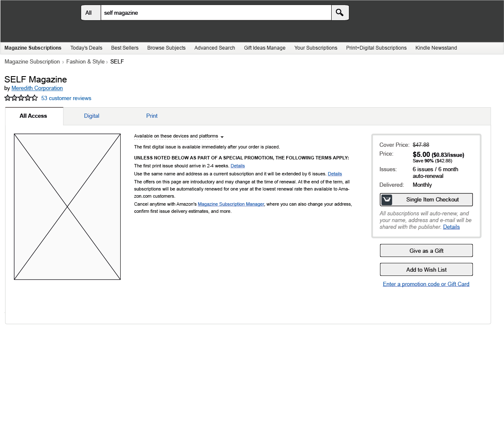Go to Today's Deals

point(86,48)
